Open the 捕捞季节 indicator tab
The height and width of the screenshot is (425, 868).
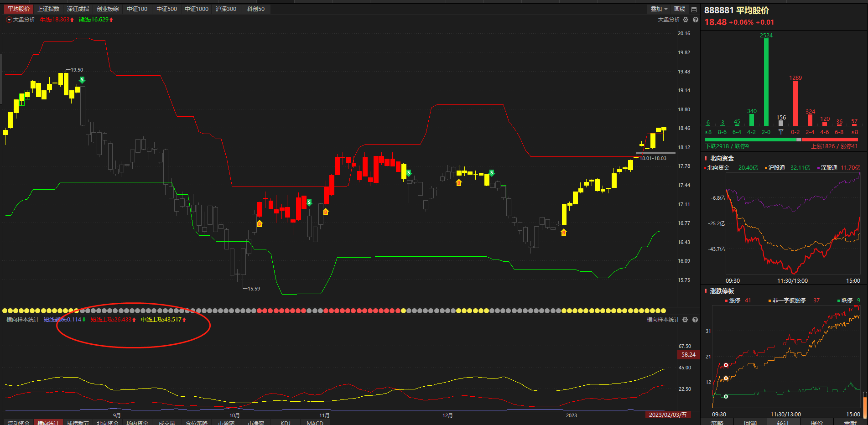pyautogui.click(x=78, y=422)
